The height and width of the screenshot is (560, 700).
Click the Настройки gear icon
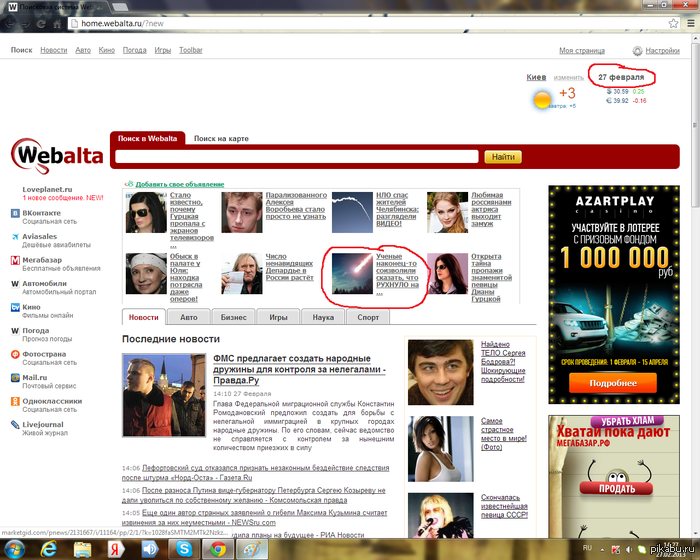click(x=638, y=51)
